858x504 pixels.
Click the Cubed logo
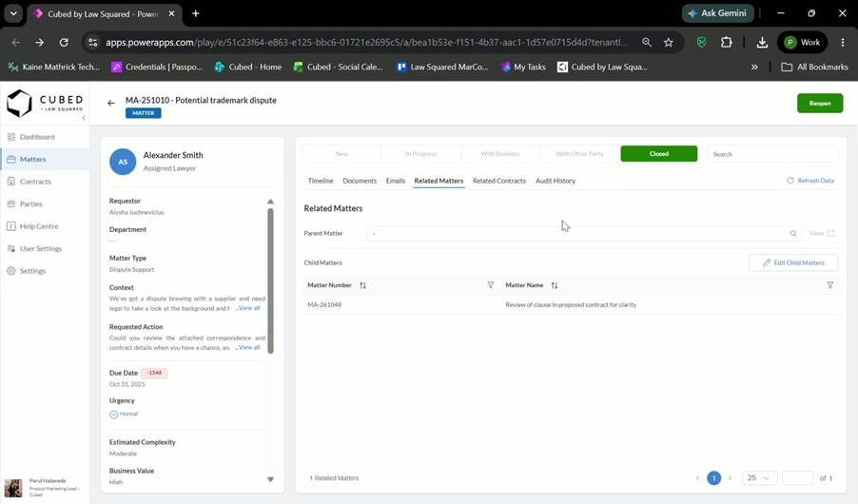coord(45,103)
